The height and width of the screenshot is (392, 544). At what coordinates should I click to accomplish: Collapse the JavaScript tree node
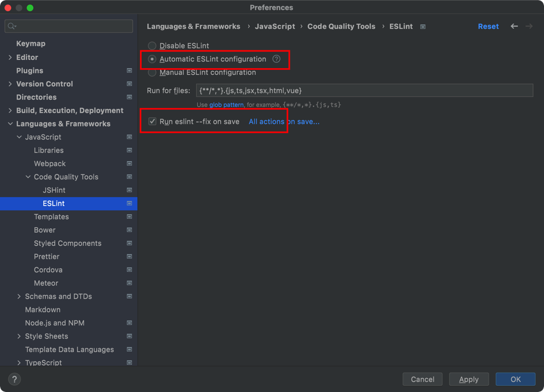[19, 137]
